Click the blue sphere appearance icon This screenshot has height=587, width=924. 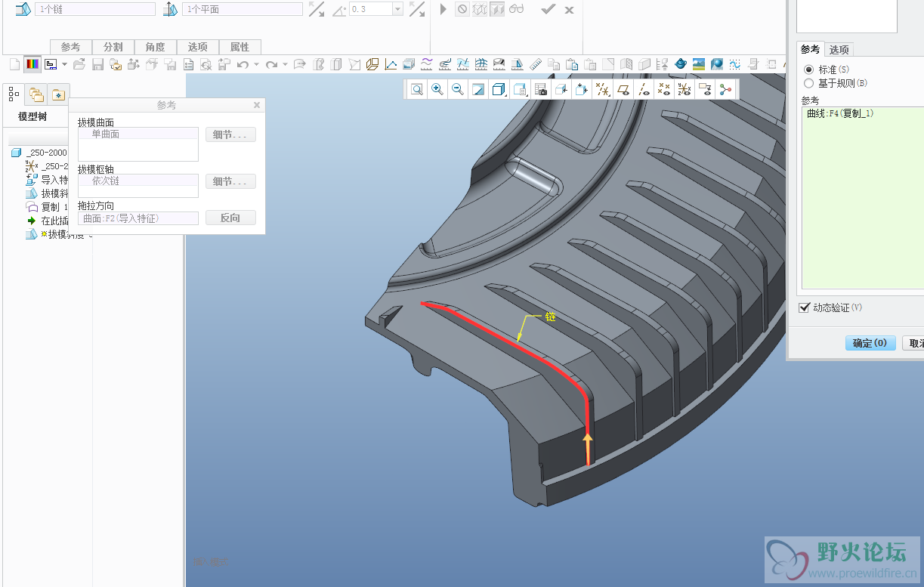click(716, 64)
